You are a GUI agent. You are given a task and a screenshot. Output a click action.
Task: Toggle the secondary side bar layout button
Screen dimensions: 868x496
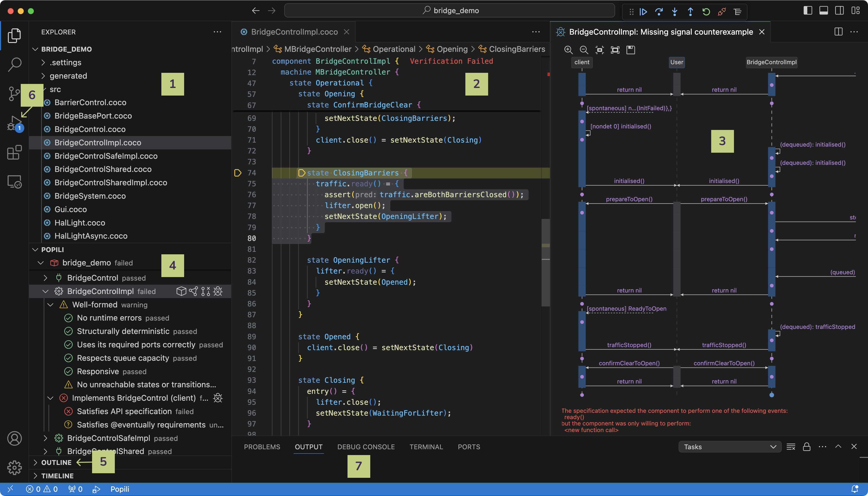(x=839, y=11)
